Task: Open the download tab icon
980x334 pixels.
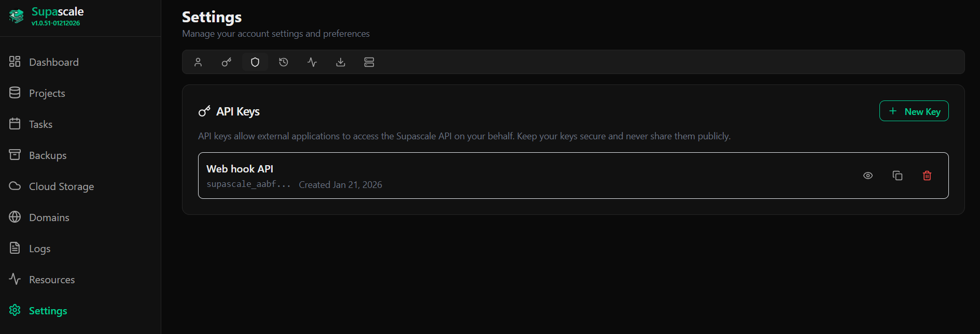Action: (341, 62)
